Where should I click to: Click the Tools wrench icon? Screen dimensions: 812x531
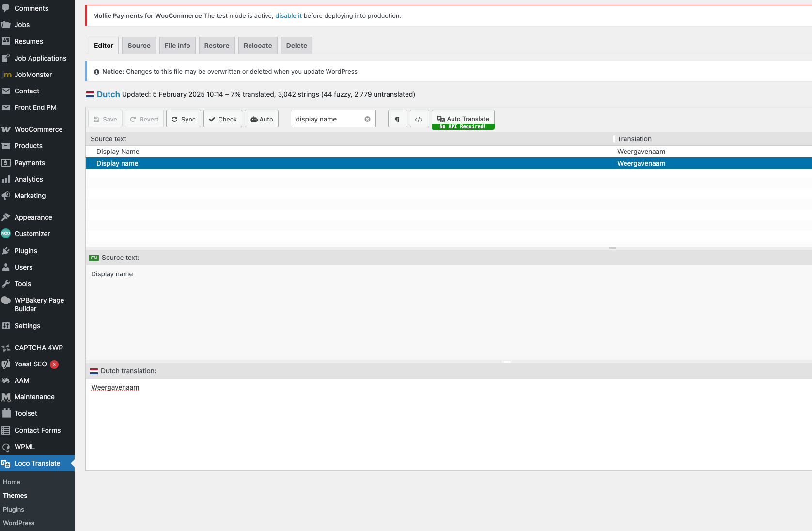pos(6,284)
